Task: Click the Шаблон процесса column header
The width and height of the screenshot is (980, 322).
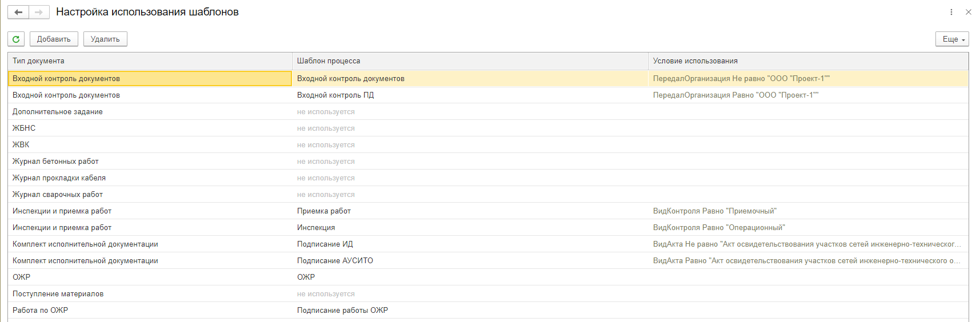Action: 329,61
